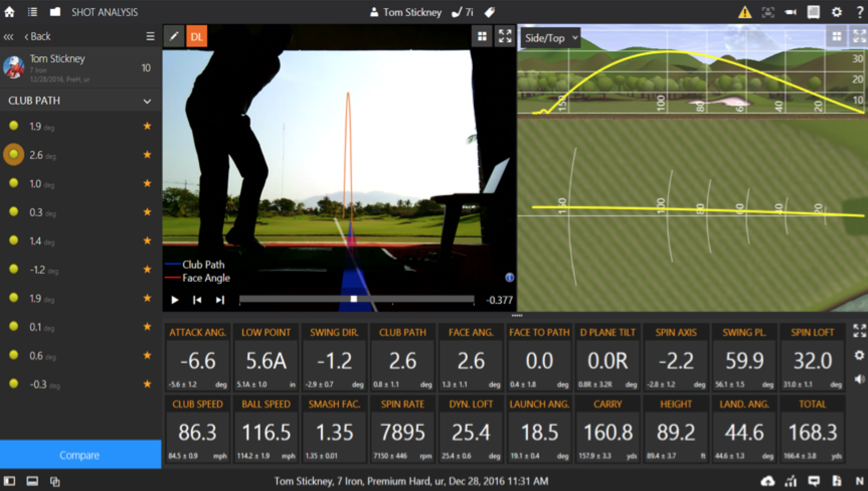Toggle favorite star on 1.0 deg shot

click(x=147, y=183)
